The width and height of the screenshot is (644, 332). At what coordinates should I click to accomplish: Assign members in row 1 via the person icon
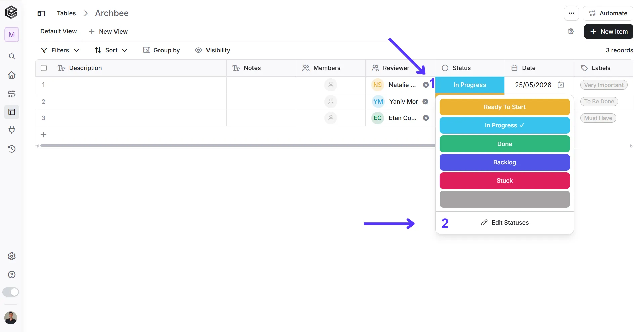pyautogui.click(x=331, y=85)
